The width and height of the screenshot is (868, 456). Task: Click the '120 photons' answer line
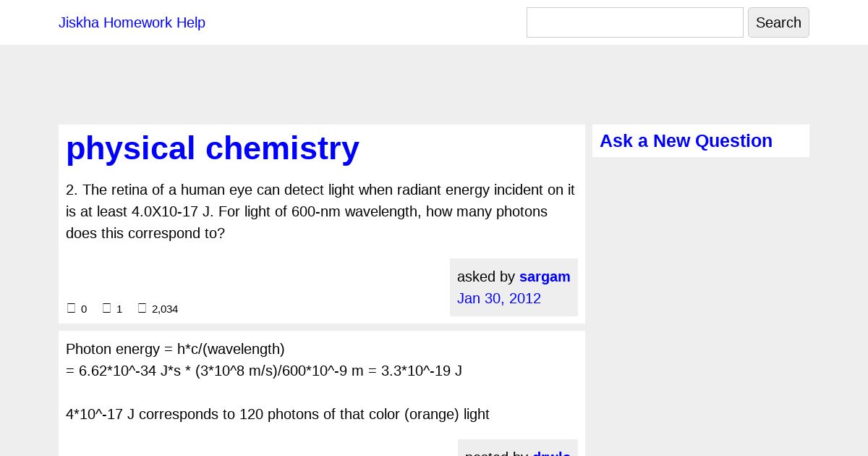278,414
